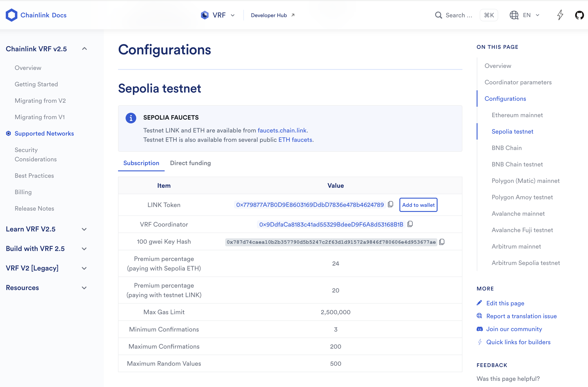
Task: Click the Discord icon beside Join our community
Action: click(x=479, y=329)
